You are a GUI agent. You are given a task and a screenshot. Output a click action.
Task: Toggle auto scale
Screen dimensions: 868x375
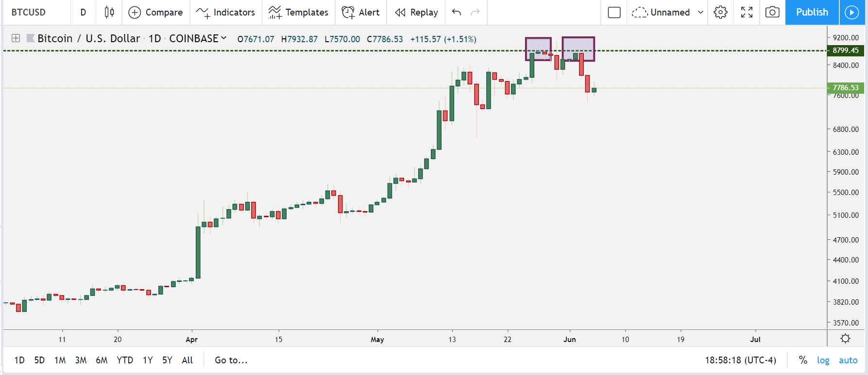[x=848, y=360]
